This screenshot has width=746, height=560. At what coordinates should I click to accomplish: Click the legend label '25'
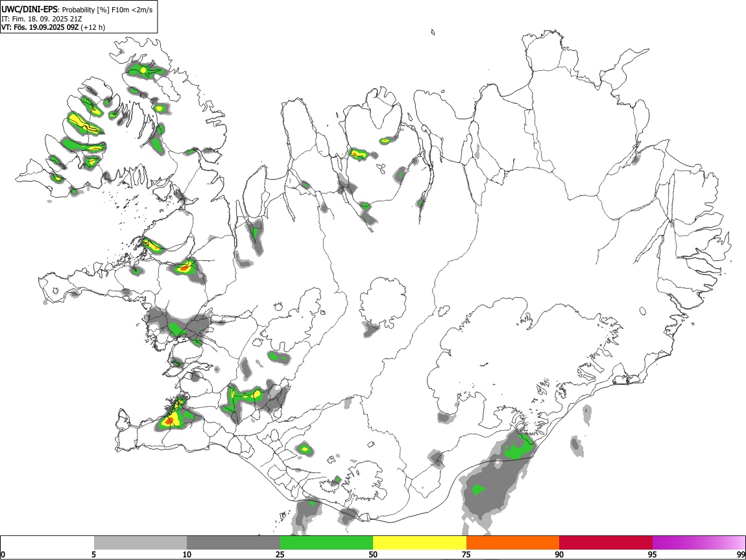pyautogui.click(x=280, y=555)
